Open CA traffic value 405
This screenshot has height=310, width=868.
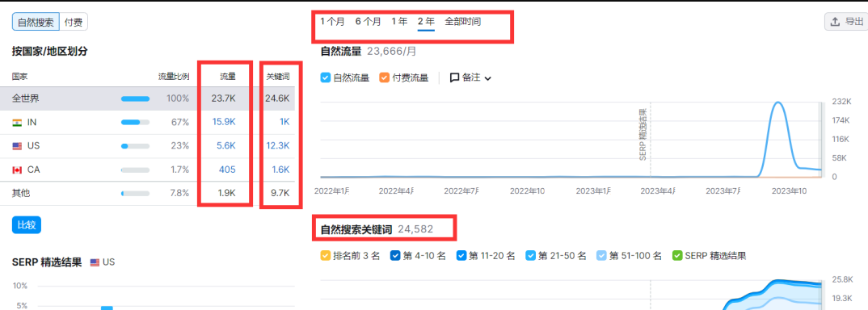[x=227, y=170]
